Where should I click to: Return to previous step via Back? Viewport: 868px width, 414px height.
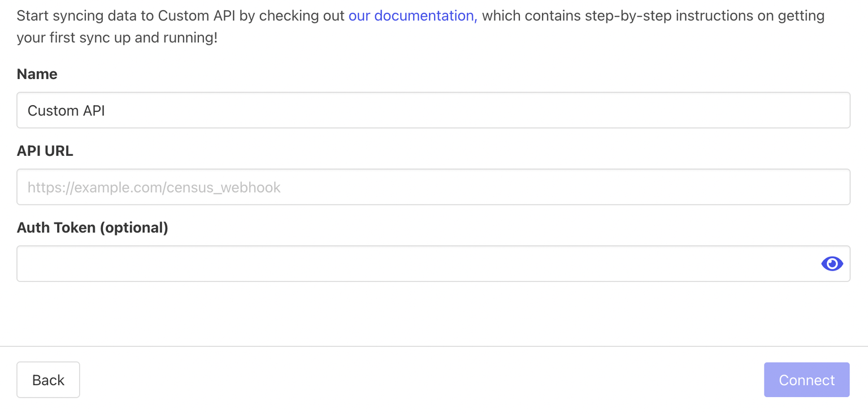(x=48, y=380)
